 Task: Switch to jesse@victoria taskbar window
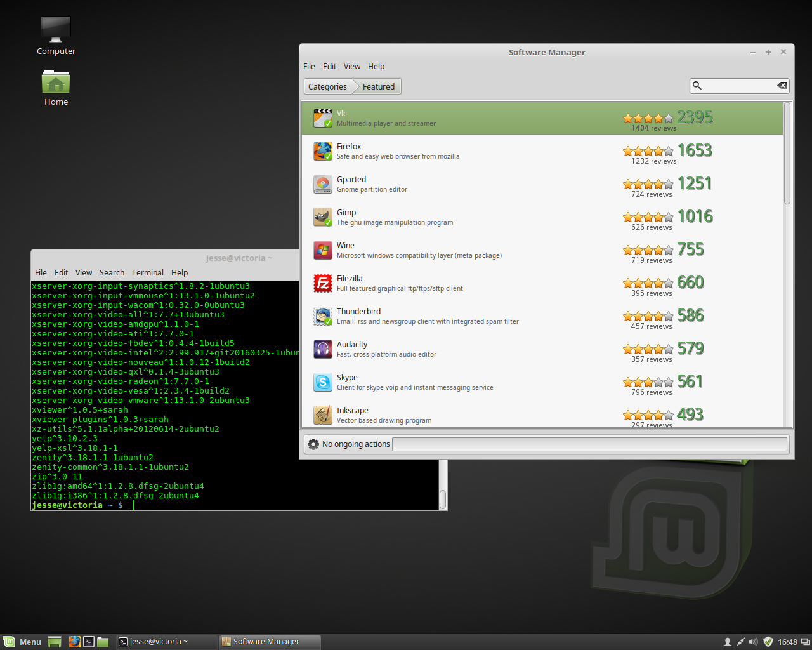[x=167, y=642]
